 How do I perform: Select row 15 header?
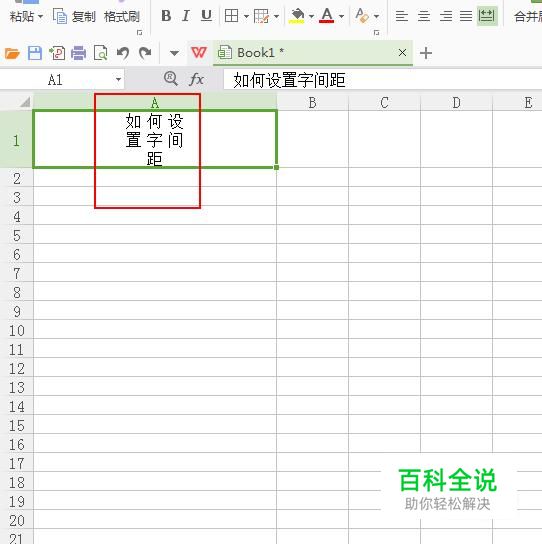click(x=16, y=426)
